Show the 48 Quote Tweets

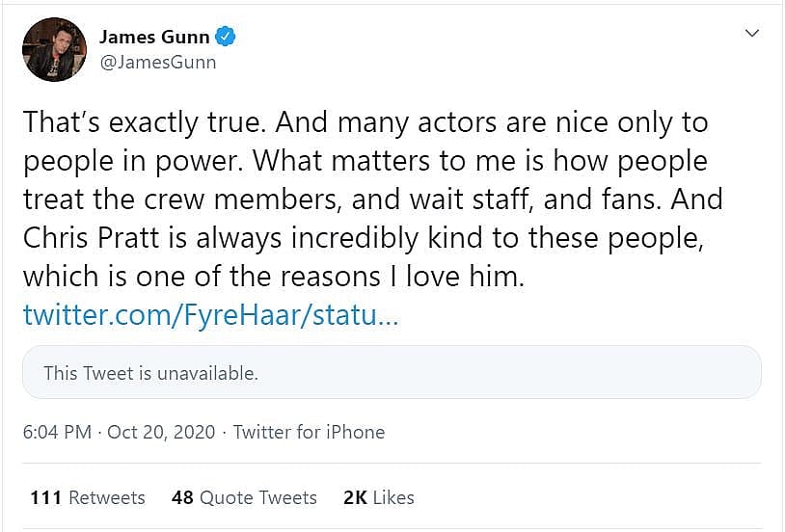pyautogui.click(x=244, y=497)
